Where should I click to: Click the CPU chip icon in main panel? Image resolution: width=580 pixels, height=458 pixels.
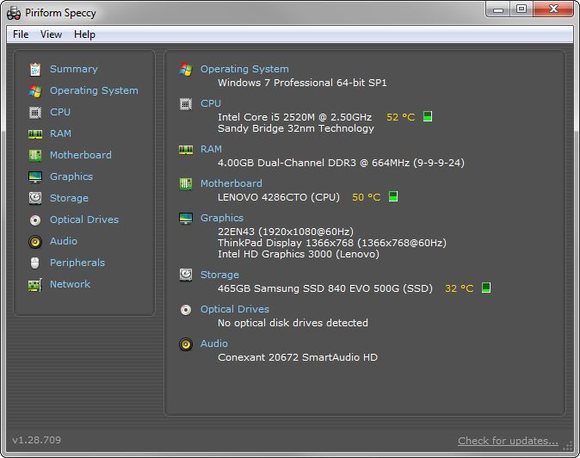186,104
